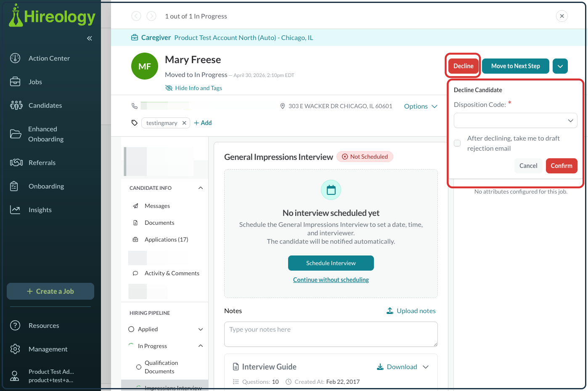
Task: Confirm declining the candidate
Action: point(562,166)
